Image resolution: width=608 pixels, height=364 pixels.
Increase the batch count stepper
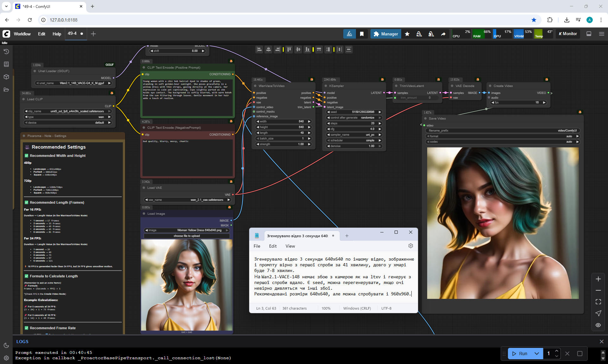tap(556, 351)
